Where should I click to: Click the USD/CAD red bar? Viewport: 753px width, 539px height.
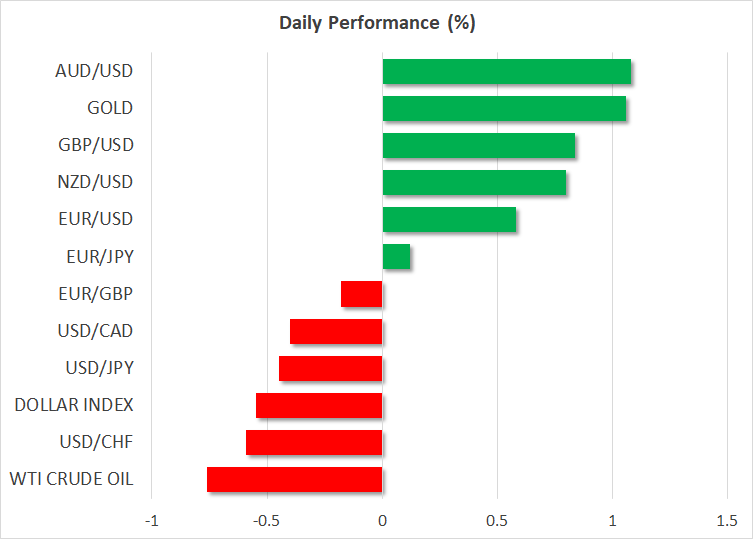click(336, 331)
